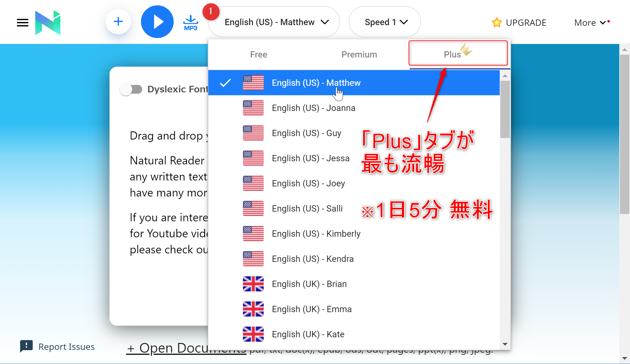Click the page scrollbar up arrow
The width and height of the screenshot is (630, 364).
625,50
